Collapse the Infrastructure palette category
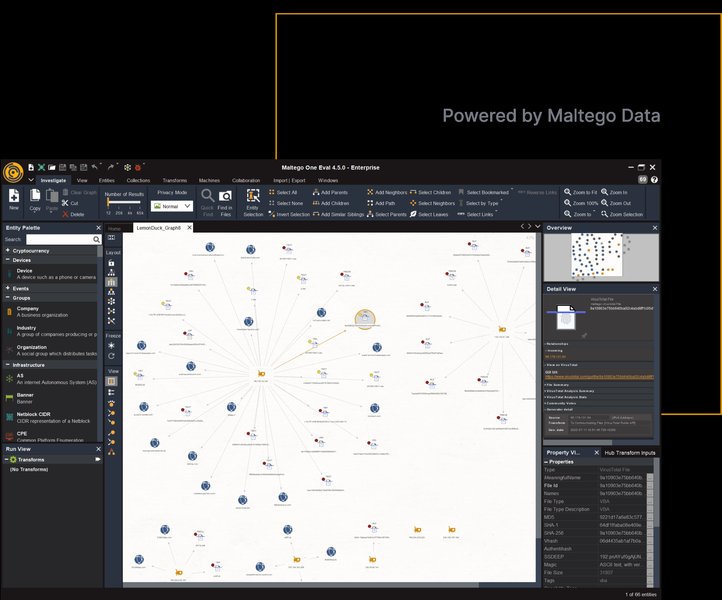722x600 pixels. point(8,365)
